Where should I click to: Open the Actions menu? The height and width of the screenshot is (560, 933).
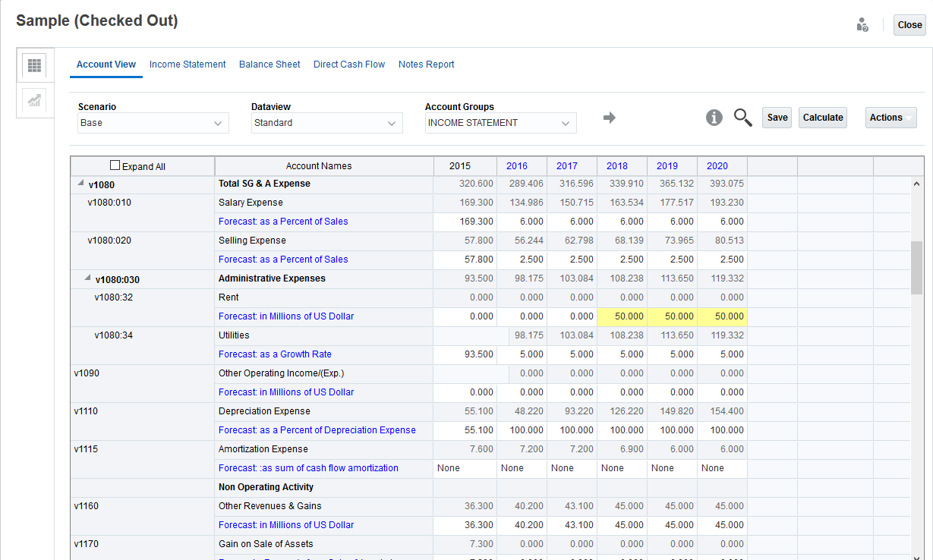pyautogui.click(x=890, y=118)
